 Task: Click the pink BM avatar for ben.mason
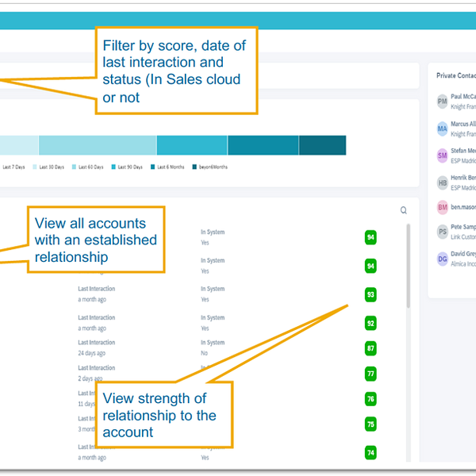442,207
